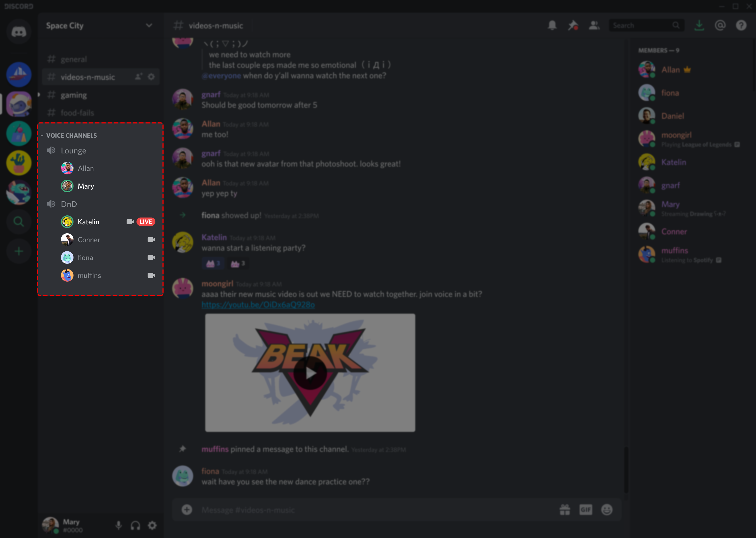Screen dimensions: 756x538
Task: Toggle Conner camera icon in DnD channel
Action: 150,239
